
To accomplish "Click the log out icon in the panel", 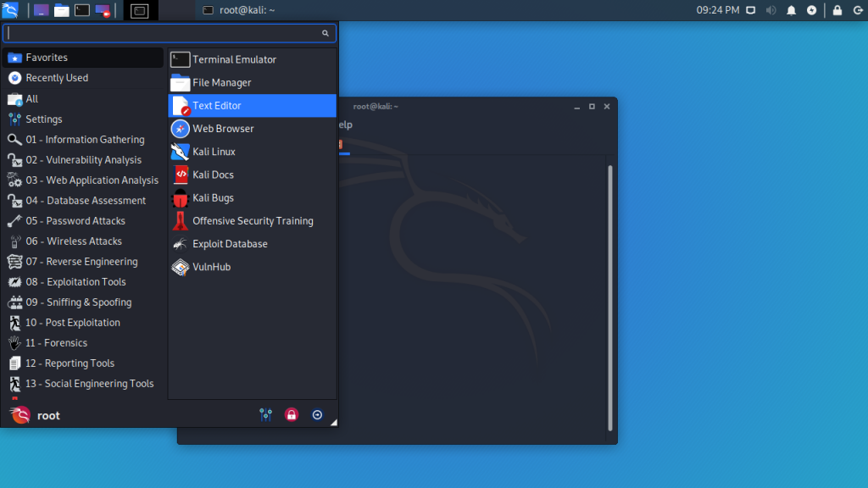I will [x=858, y=10].
